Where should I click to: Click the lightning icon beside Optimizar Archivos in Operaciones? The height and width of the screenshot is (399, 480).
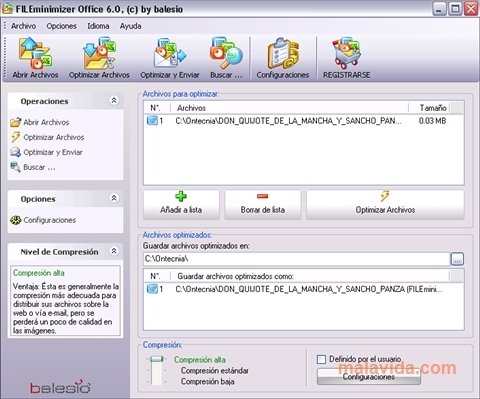coord(15,137)
